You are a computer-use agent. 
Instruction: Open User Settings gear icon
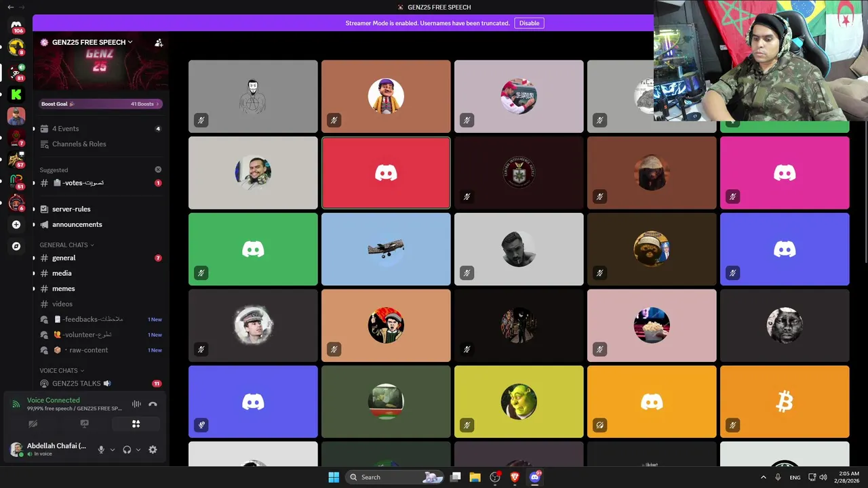[153, 449]
